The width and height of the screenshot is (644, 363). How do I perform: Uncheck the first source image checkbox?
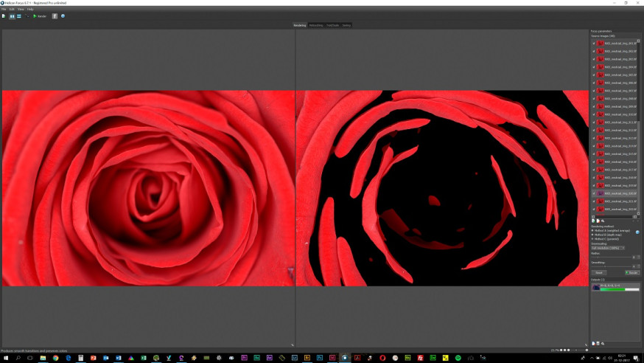(x=593, y=44)
